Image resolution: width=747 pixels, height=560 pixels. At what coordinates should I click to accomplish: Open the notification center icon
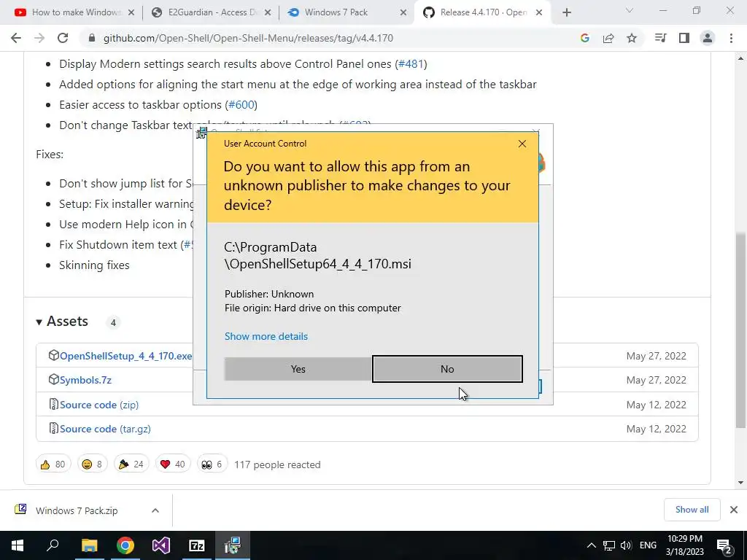(724, 545)
